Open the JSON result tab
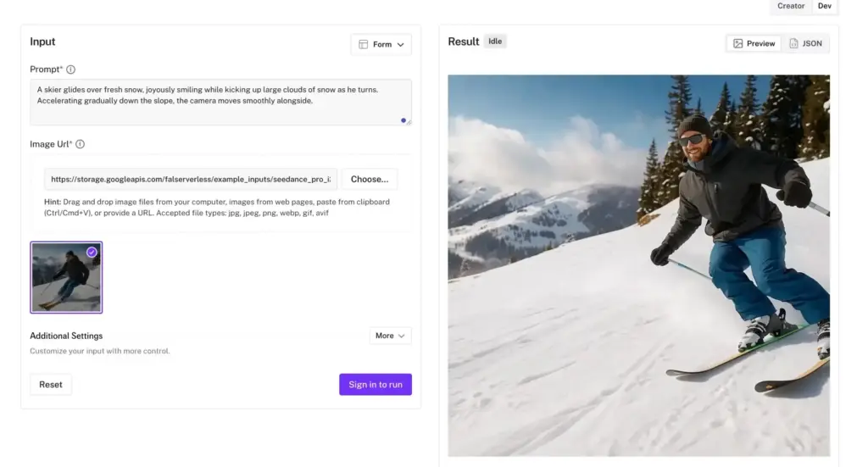The width and height of the screenshot is (868, 467). 805,43
